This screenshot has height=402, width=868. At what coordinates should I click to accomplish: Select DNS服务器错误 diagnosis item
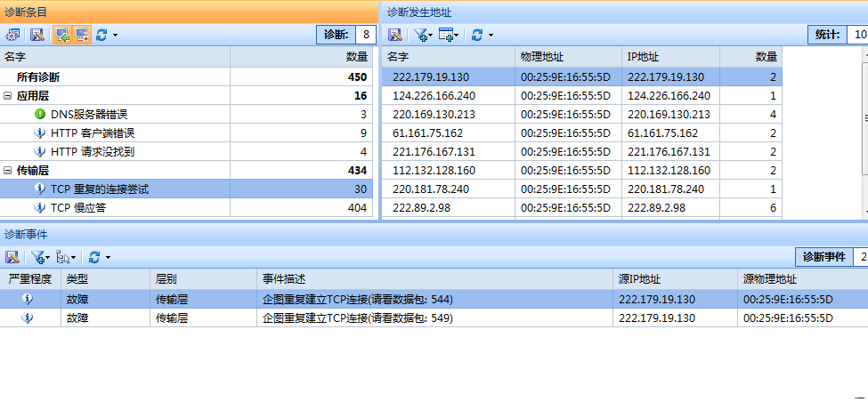(x=186, y=115)
